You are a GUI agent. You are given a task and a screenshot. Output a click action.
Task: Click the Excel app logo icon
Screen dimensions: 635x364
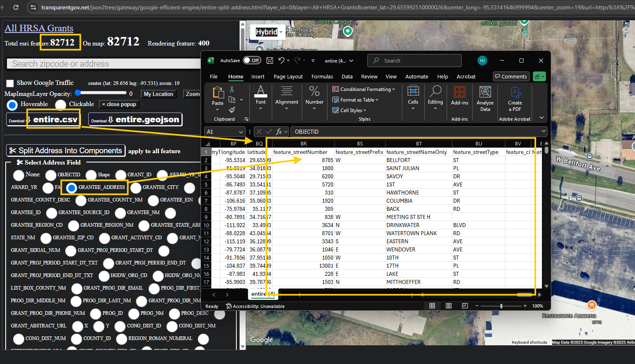[211, 61]
